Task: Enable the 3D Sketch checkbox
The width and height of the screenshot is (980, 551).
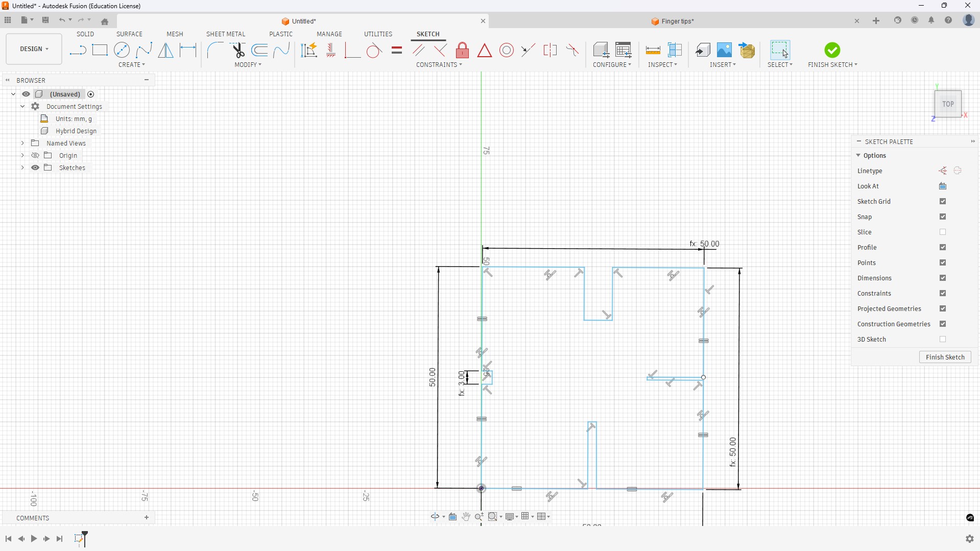Action: [x=943, y=340]
